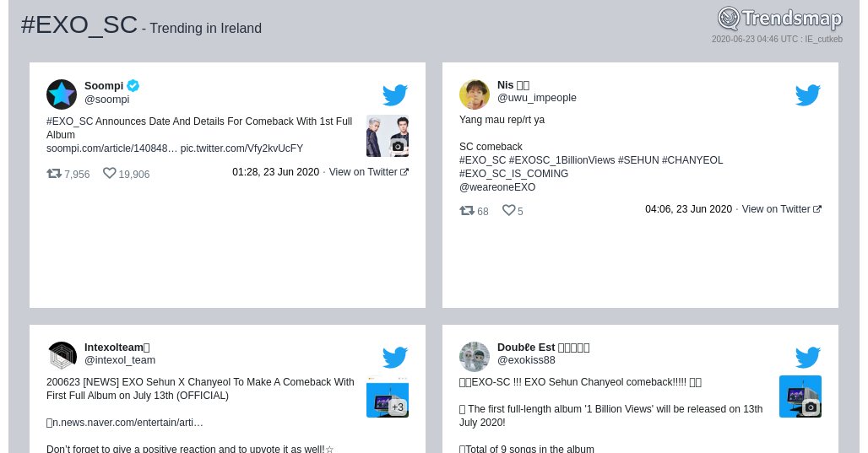
Task: Click the 19,906 likes count
Action: tap(134, 175)
